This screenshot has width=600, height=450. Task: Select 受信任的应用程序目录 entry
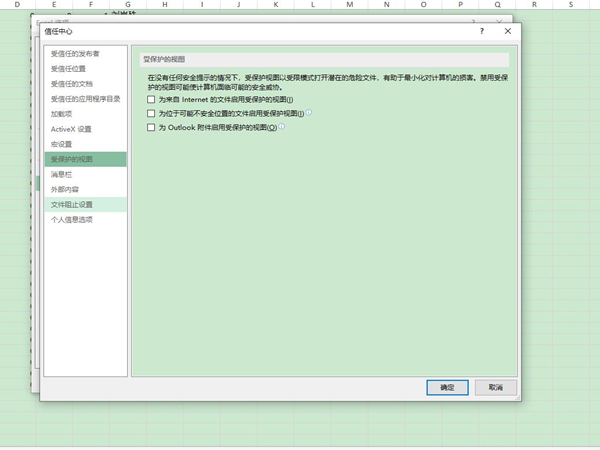coord(85,99)
